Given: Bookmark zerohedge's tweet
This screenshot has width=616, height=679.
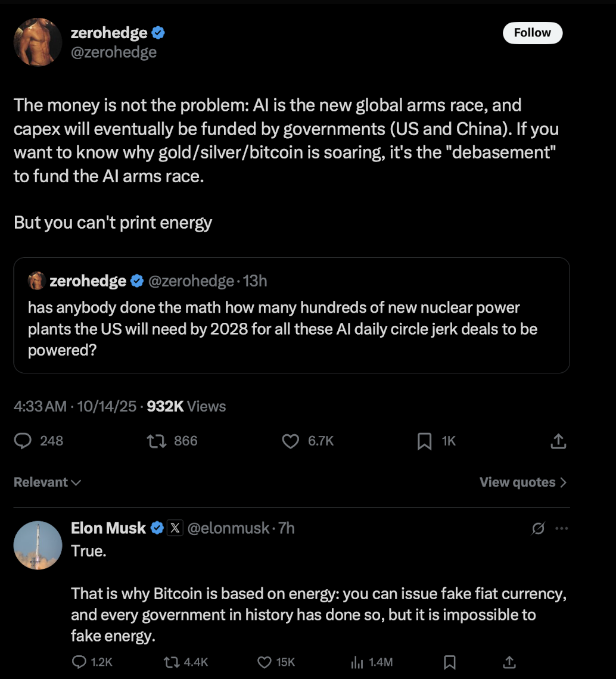Looking at the screenshot, I should click(424, 441).
